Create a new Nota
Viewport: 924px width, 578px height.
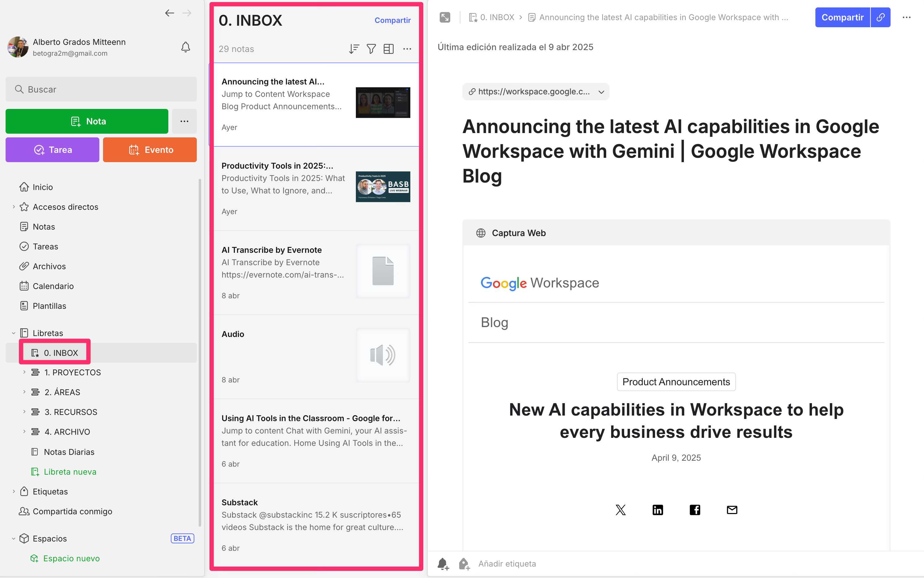pos(87,121)
